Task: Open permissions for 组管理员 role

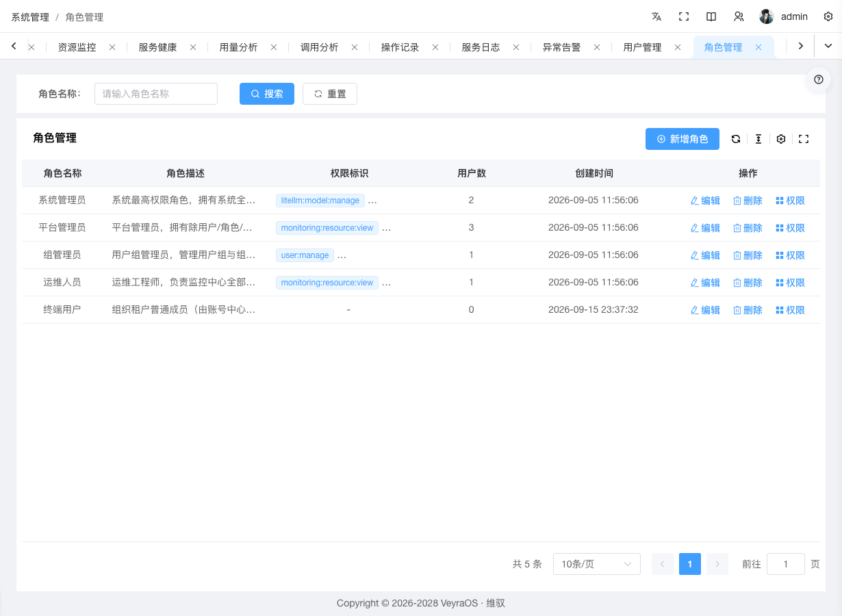Action: (x=790, y=255)
